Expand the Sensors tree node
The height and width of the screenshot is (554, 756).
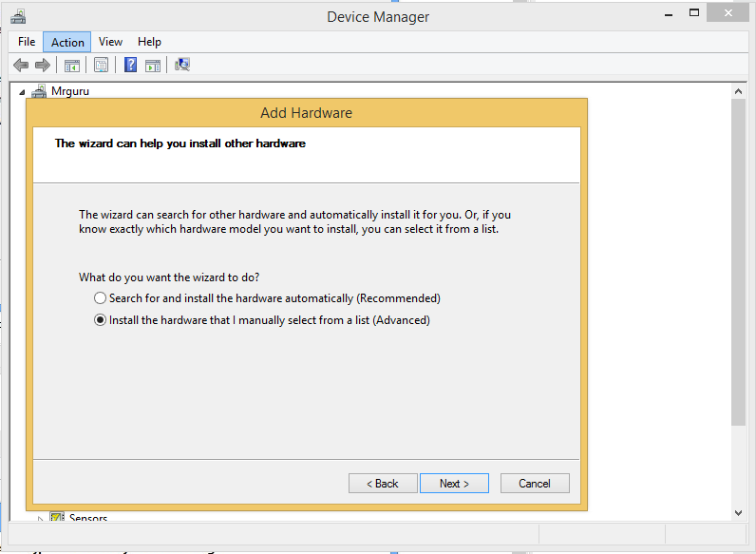pos(41,519)
